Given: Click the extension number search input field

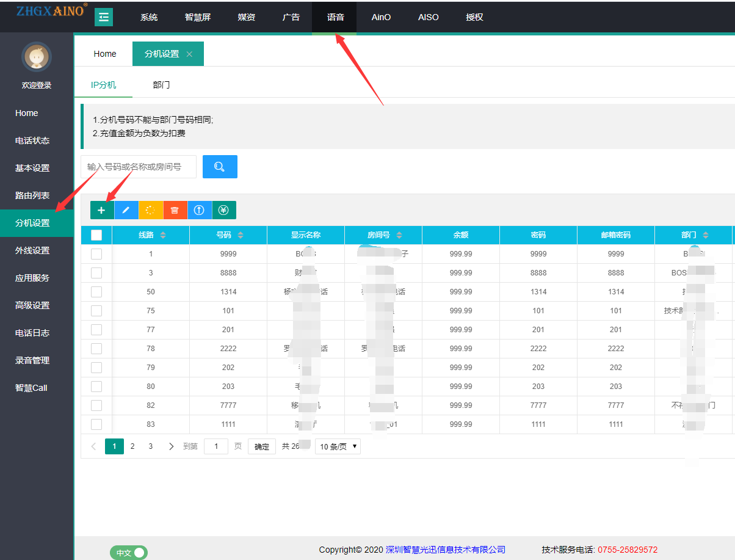Looking at the screenshot, I should (139, 167).
